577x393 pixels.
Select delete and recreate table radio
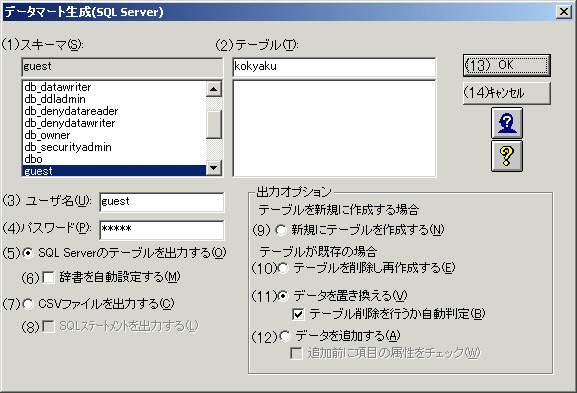click(x=283, y=268)
